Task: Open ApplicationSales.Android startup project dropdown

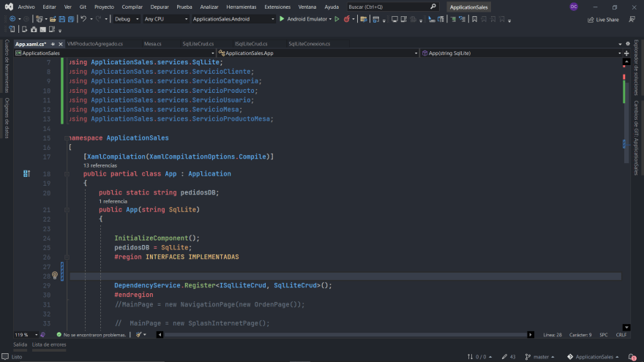Action: point(233,19)
